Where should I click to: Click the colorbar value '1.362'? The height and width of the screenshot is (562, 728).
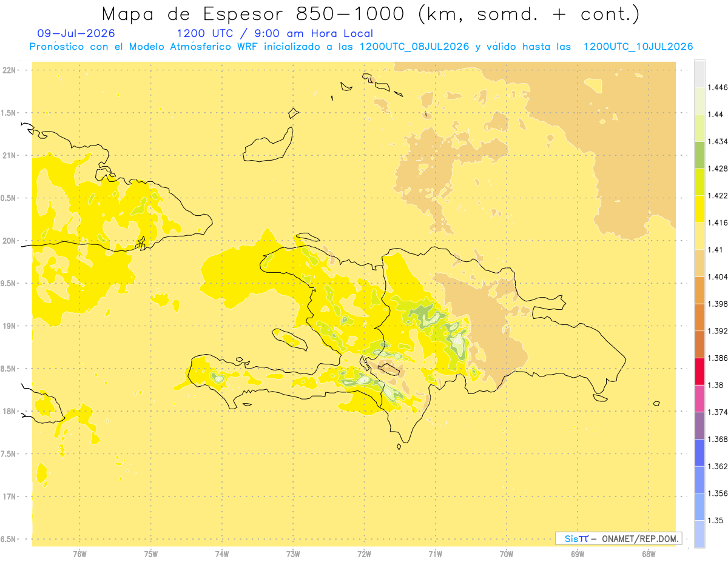pos(717,466)
